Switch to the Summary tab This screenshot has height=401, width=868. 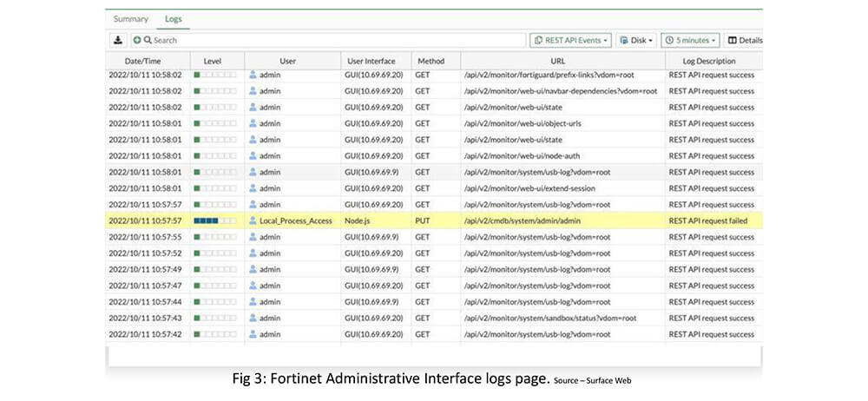click(130, 18)
